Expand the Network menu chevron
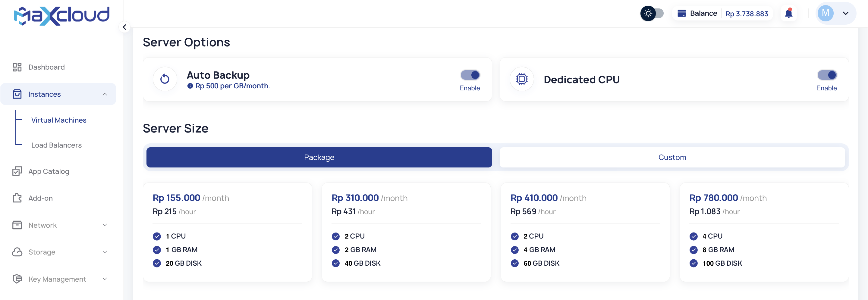Viewport: 868px width, 300px height. (105, 225)
